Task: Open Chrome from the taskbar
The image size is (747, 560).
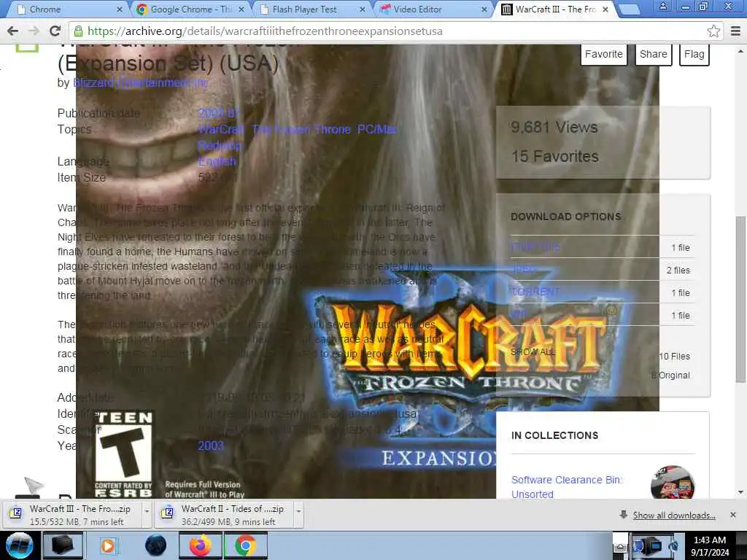Action: [x=245, y=545]
